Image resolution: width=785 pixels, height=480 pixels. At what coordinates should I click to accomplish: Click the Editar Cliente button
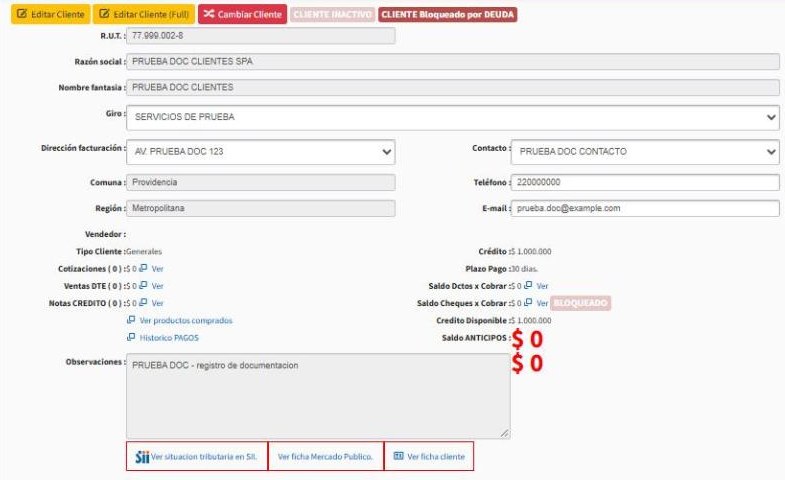(51, 14)
